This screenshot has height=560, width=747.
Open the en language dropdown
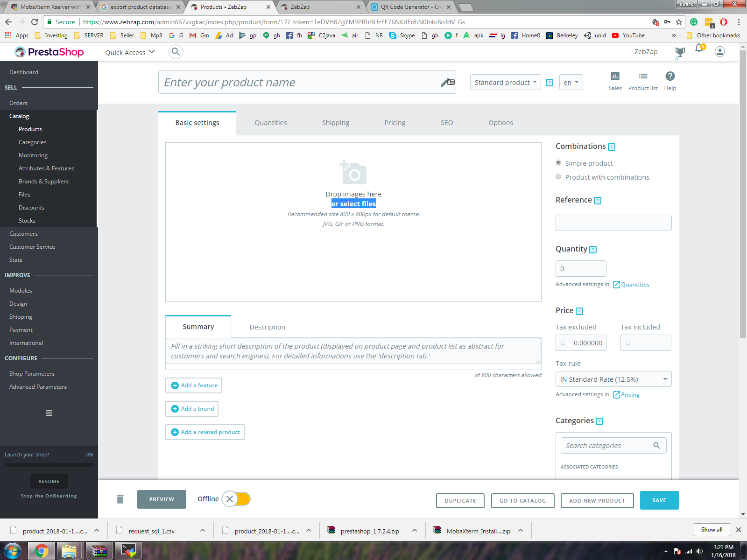pos(571,83)
